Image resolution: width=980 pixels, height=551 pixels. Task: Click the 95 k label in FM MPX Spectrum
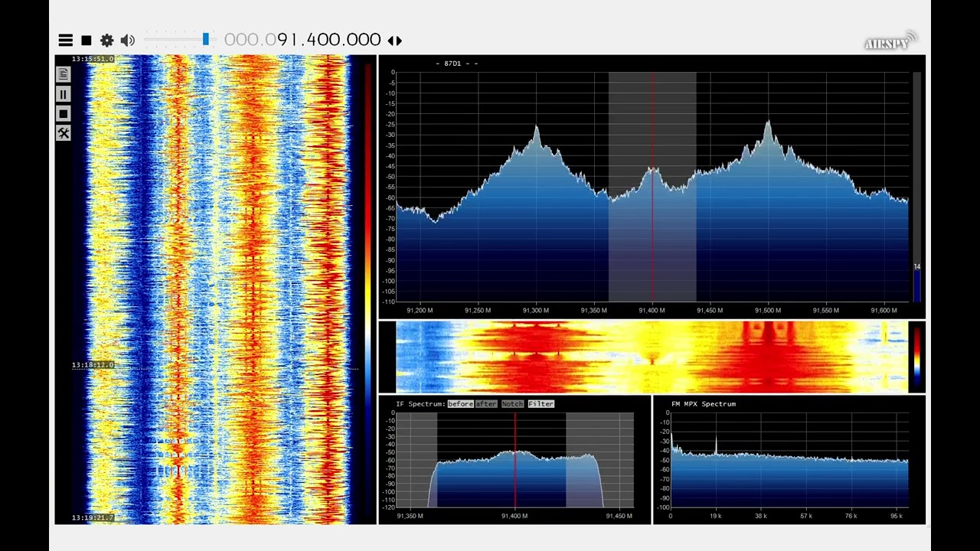pos(896,517)
